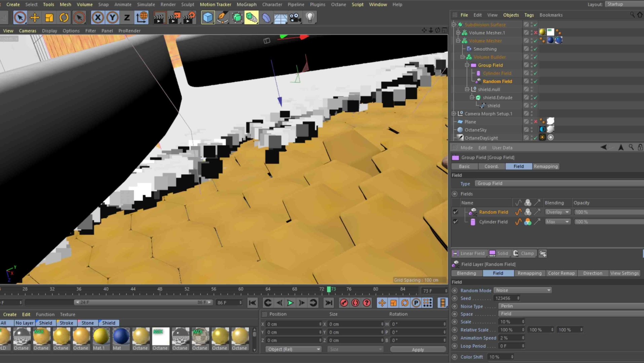Open the MoGraph menu
Screen dimensions: 644x363
[246, 4]
